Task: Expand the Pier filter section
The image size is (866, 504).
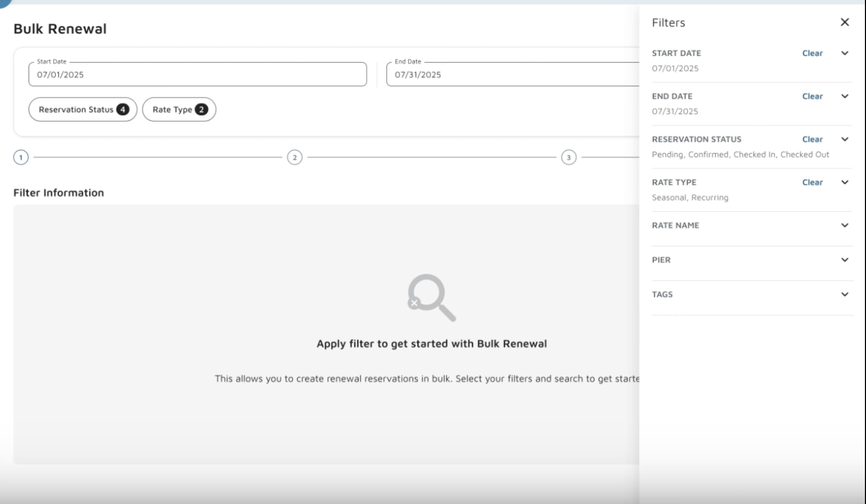Action: (844, 260)
